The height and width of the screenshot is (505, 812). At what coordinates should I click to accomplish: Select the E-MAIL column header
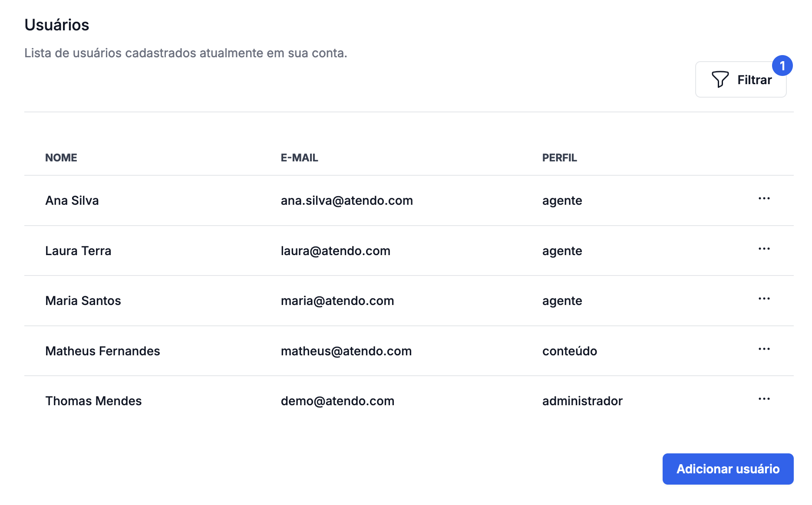[x=299, y=157]
